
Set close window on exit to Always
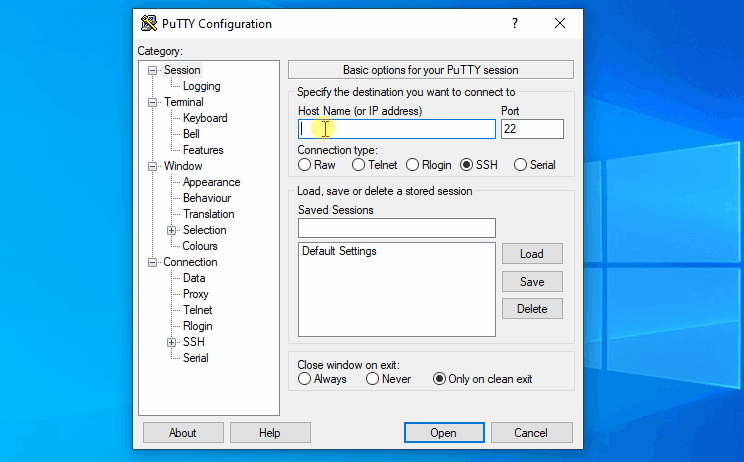305,379
